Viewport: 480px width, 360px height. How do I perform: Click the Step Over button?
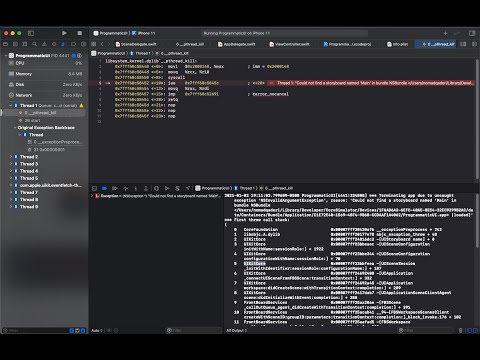click(x=125, y=188)
